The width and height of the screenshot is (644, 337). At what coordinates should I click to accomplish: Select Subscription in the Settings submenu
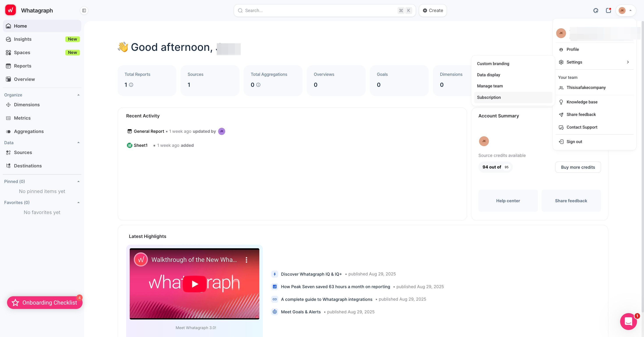[489, 98]
